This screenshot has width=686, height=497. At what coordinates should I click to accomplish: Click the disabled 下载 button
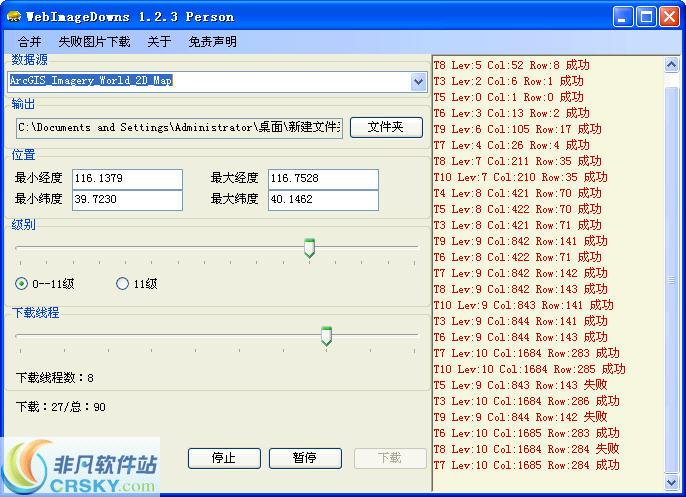click(x=390, y=458)
